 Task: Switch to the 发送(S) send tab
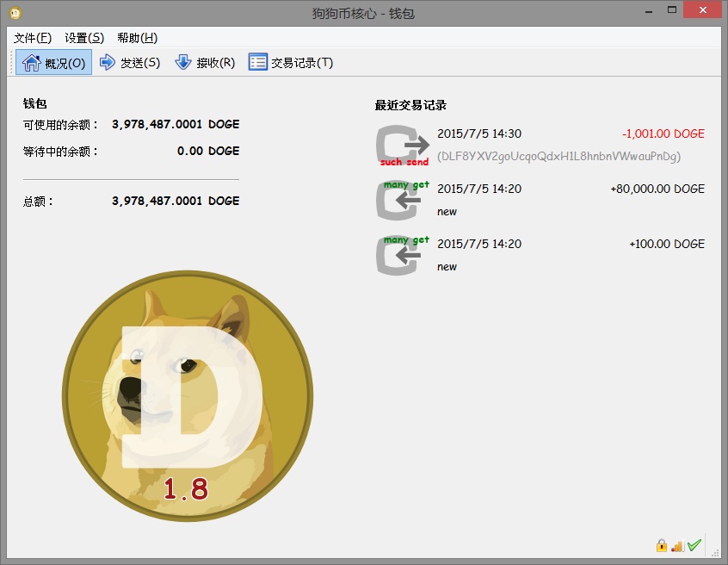tap(130, 62)
